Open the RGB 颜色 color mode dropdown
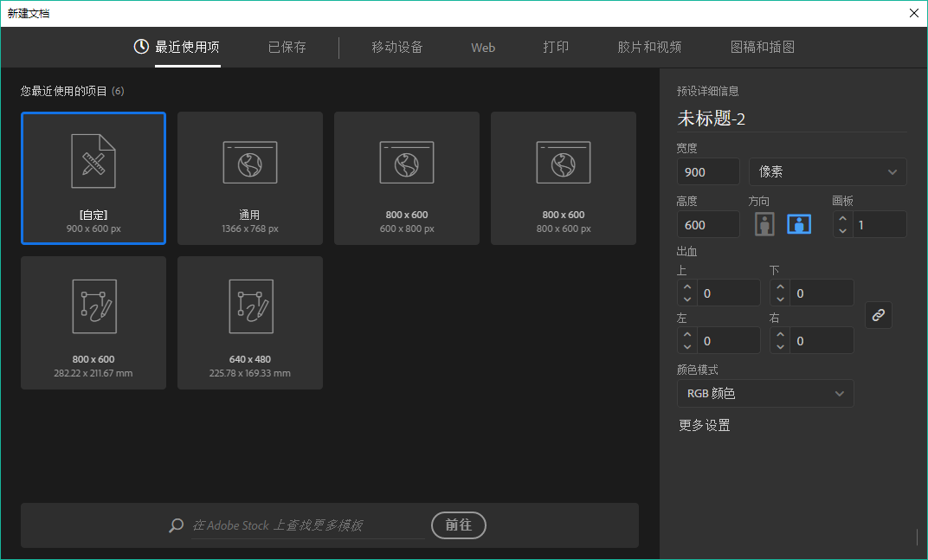The height and width of the screenshot is (560, 928). 765,394
